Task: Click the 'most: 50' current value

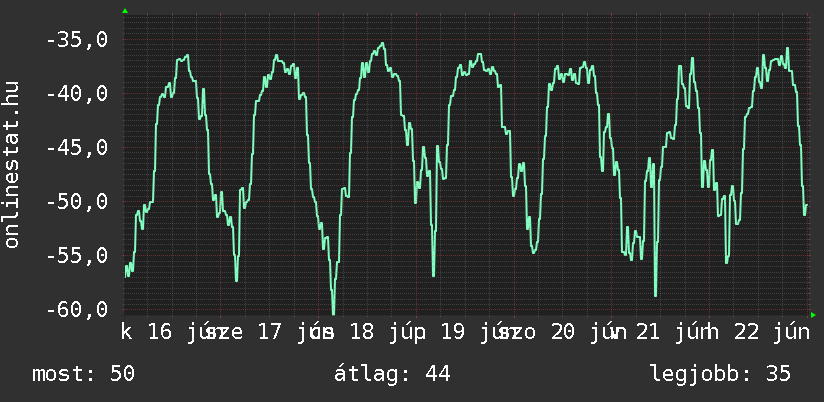Action: pyautogui.click(x=84, y=374)
